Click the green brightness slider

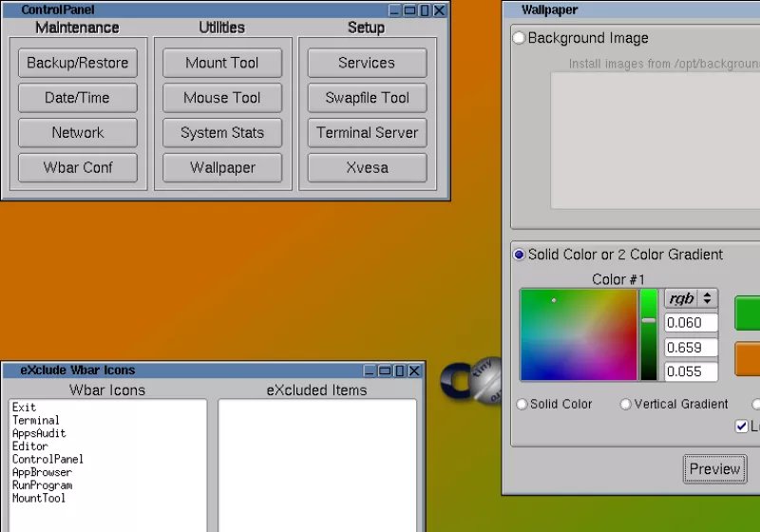pyautogui.click(x=648, y=334)
